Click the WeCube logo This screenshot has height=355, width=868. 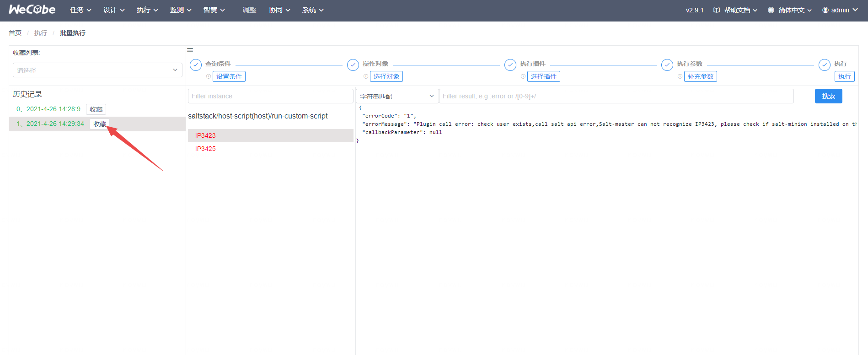[32, 10]
